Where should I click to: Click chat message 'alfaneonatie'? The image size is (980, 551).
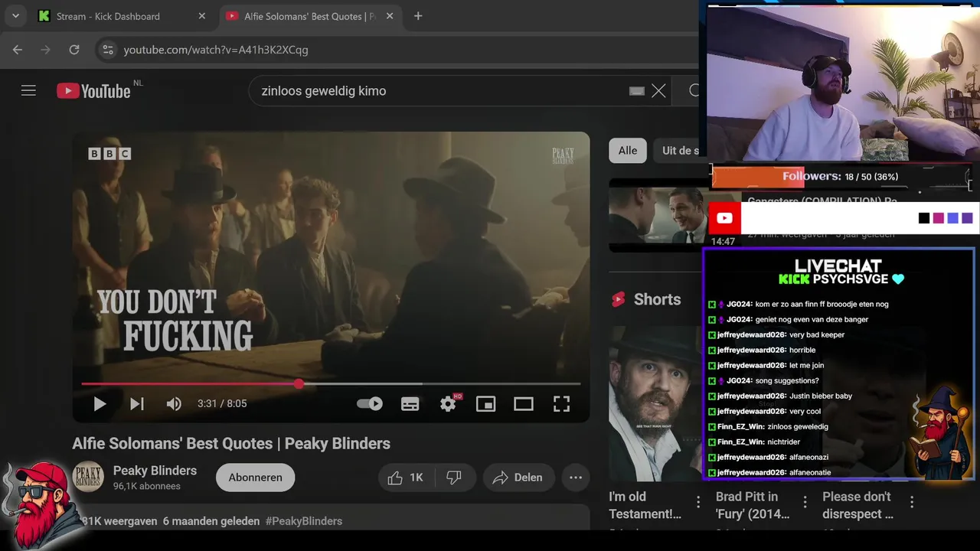click(x=810, y=473)
